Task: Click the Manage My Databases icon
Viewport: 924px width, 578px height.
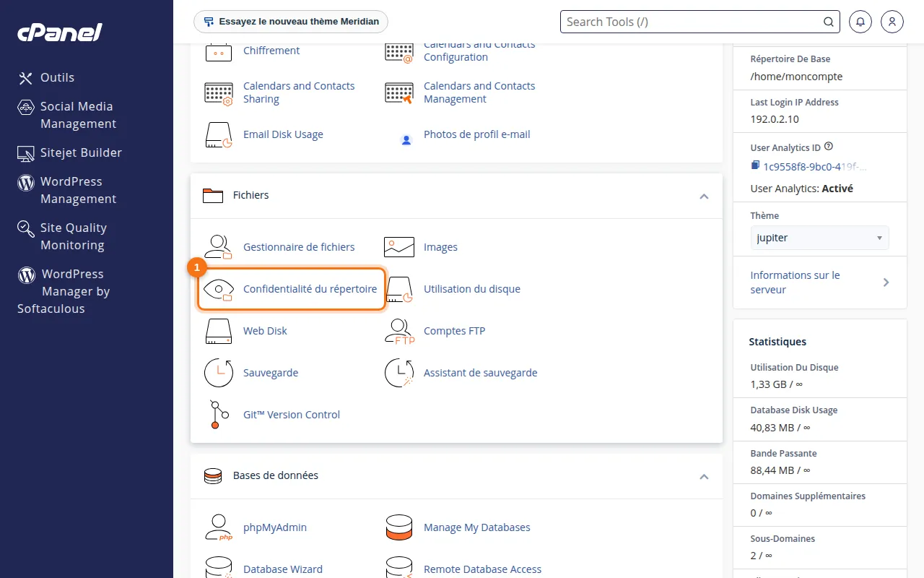Action: (399, 527)
